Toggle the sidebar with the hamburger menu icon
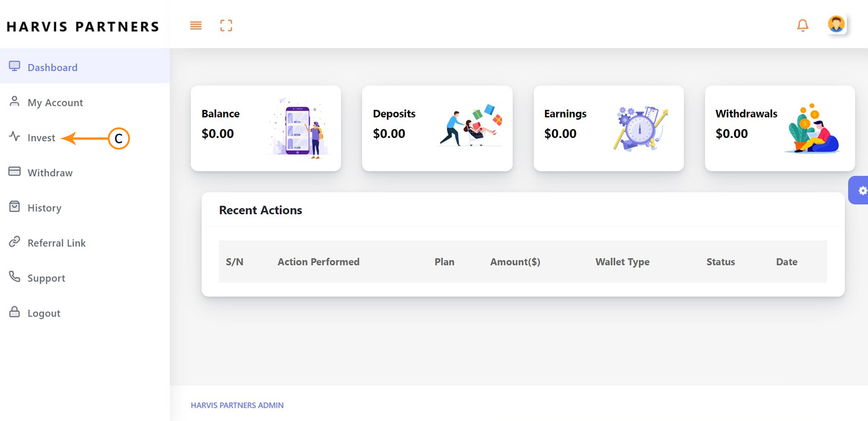868x421 pixels. click(x=195, y=26)
